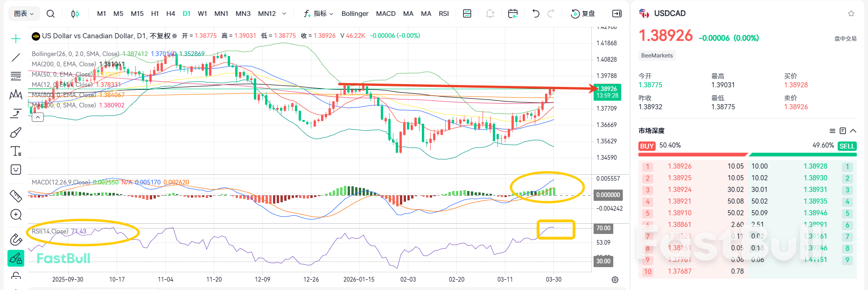Click the green SELL depth label

[x=847, y=146]
